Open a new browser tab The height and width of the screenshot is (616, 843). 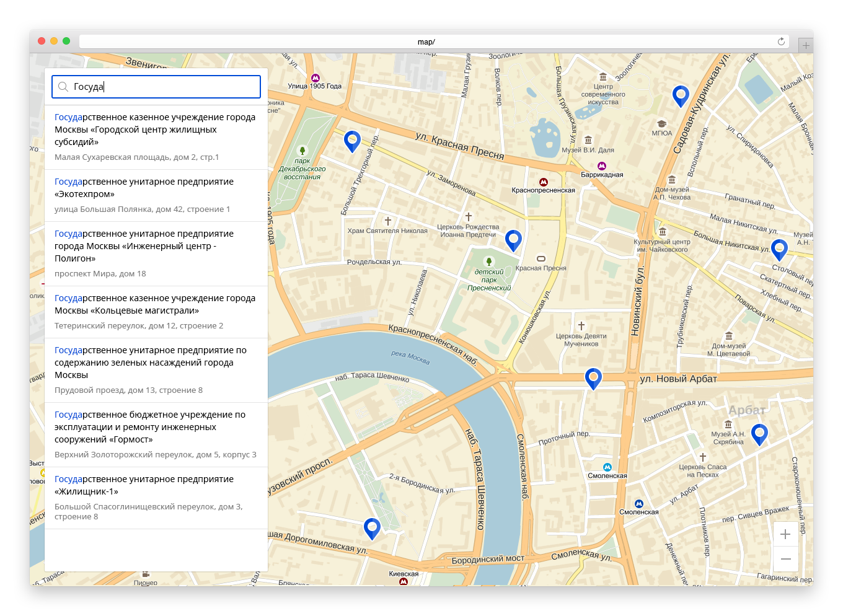(x=806, y=45)
